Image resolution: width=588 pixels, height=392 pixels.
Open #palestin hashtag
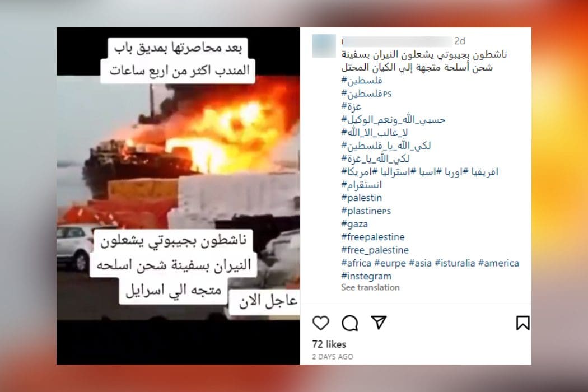[x=362, y=198]
